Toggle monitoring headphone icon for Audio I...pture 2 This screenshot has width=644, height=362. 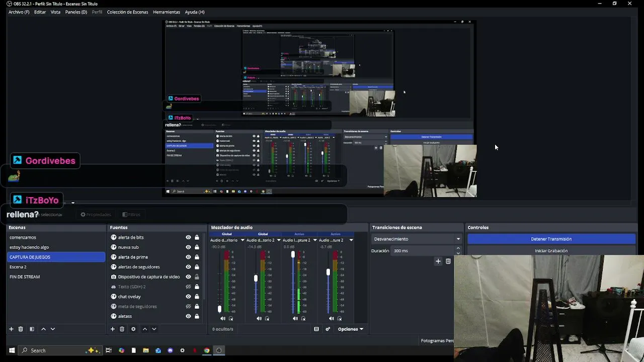(303, 318)
